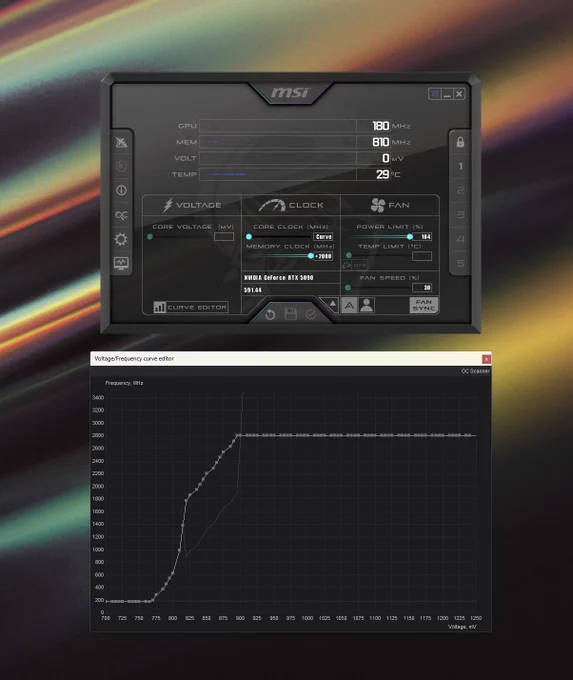
Task: Select profile slot 4
Action: tap(460, 239)
